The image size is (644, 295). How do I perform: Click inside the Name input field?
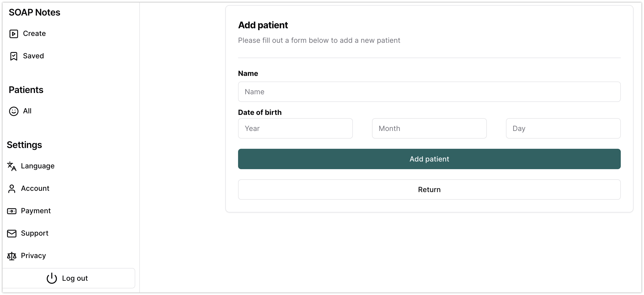tap(429, 91)
